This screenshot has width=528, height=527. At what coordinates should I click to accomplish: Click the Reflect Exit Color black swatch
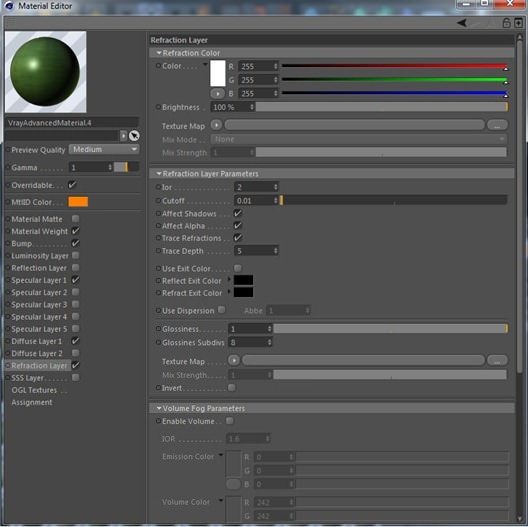[x=243, y=280]
